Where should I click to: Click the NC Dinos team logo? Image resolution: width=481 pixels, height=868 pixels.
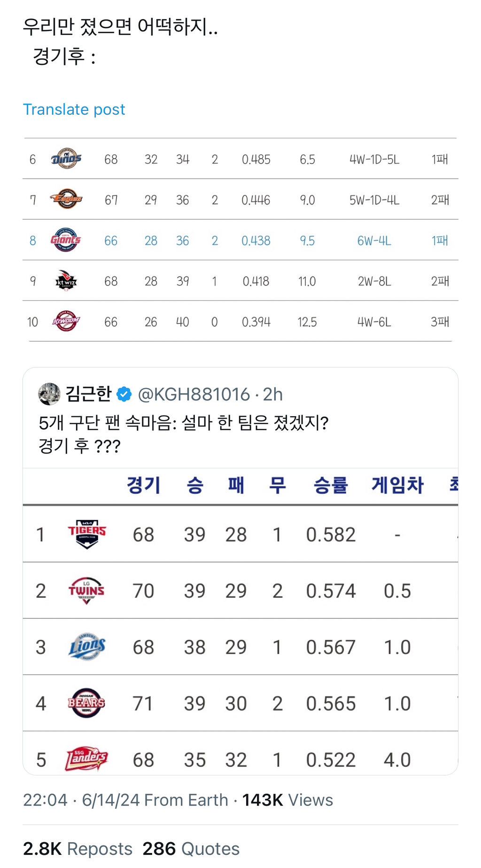(66, 159)
